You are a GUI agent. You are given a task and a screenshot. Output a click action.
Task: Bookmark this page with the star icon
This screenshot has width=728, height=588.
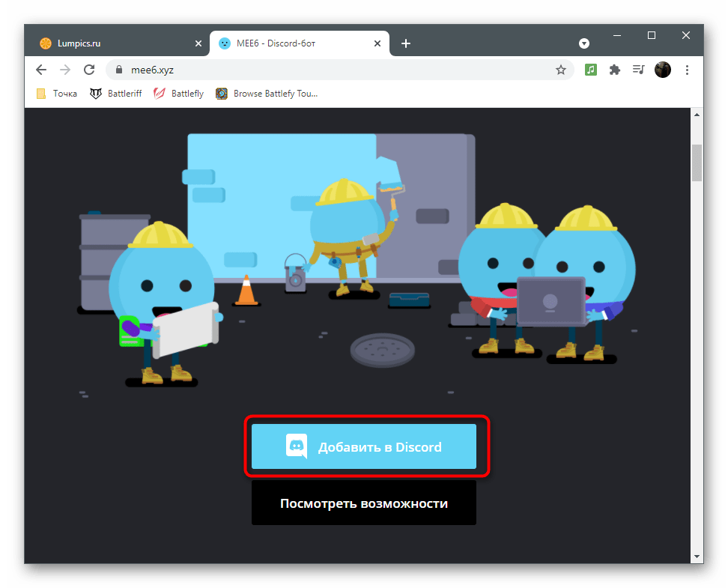pos(560,70)
